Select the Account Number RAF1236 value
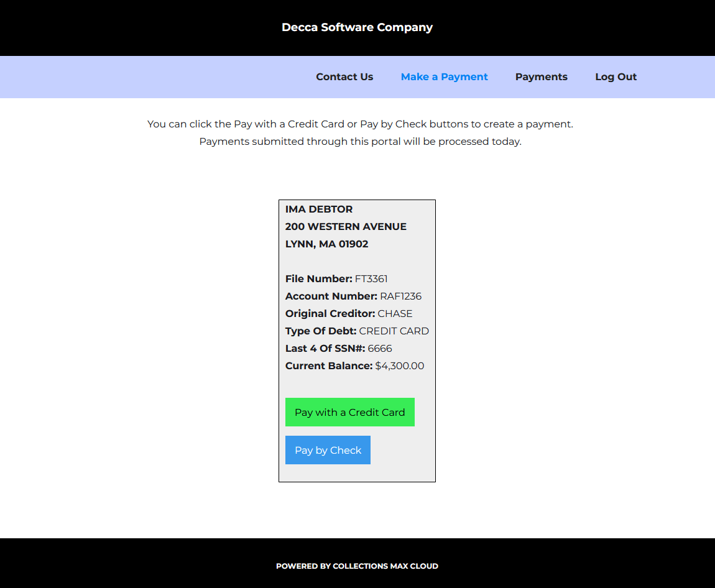This screenshot has width=715, height=588. click(400, 296)
